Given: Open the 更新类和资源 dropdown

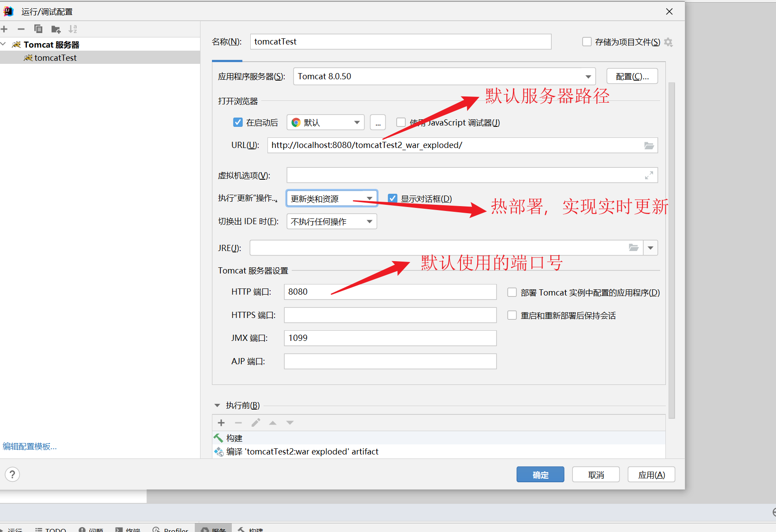Looking at the screenshot, I should 332,199.
